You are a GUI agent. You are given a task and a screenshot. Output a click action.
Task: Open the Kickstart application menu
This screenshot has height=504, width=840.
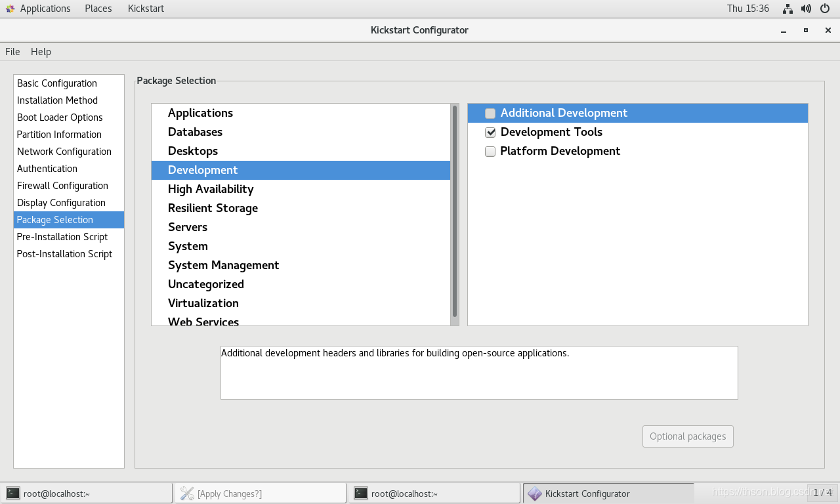[x=146, y=9]
